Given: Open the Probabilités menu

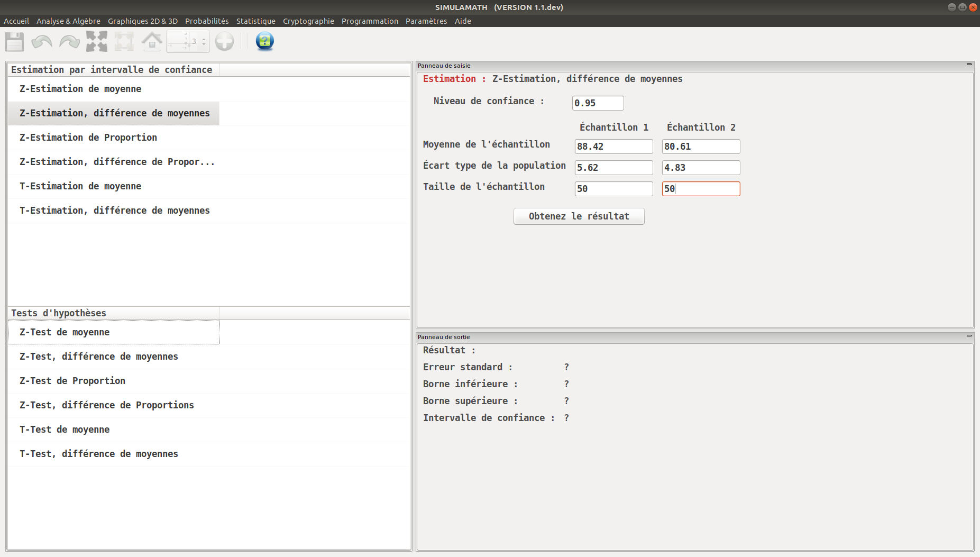Looking at the screenshot, I should pos(207,21).
